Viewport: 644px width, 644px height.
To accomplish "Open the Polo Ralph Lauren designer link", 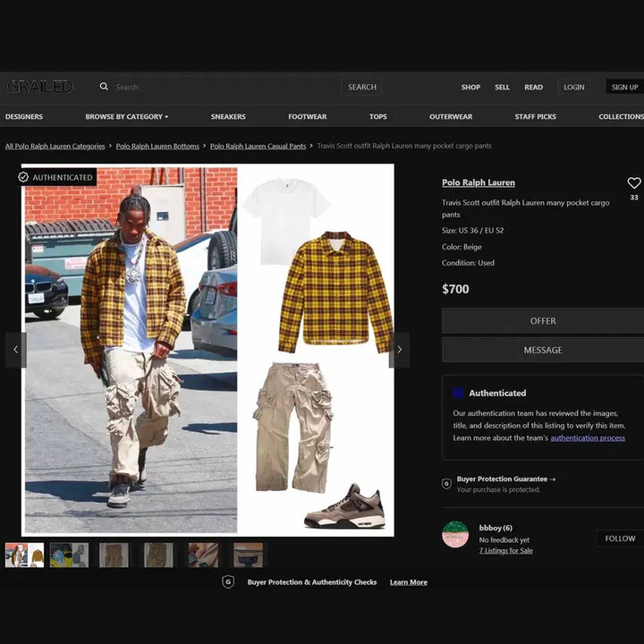I will [x=479, y=182].
